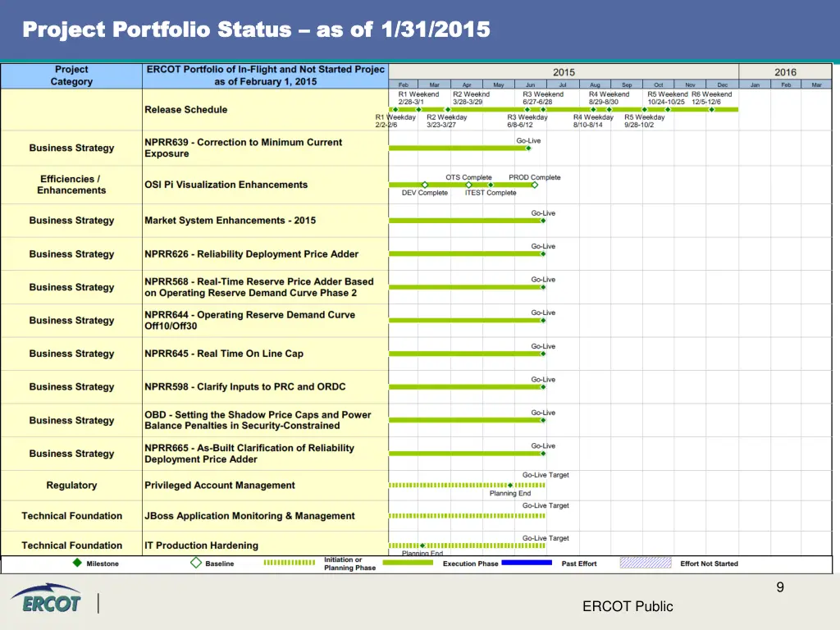Click the PROD Complete baseline diamond
Screen dimensions: 840x630
pos(535,185)
